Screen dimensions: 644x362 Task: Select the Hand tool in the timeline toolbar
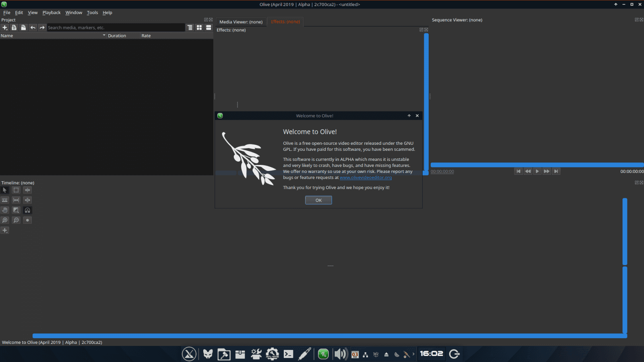5,210
